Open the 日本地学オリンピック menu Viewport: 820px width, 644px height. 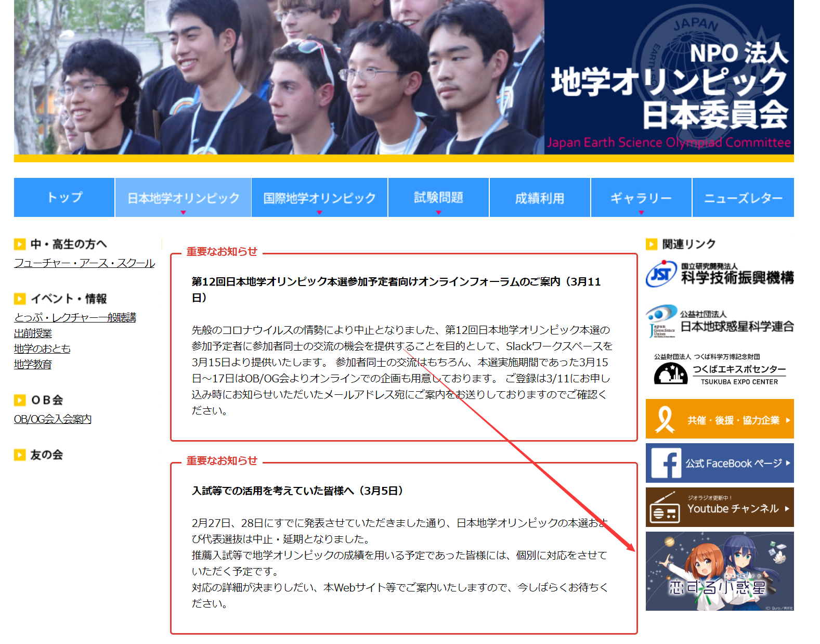(183, 197)
